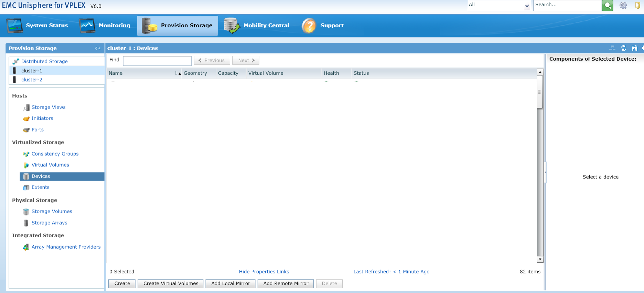Click the Storage Arrays icon
The width and height of the screenshot is (644, 293).
(26, 223)
